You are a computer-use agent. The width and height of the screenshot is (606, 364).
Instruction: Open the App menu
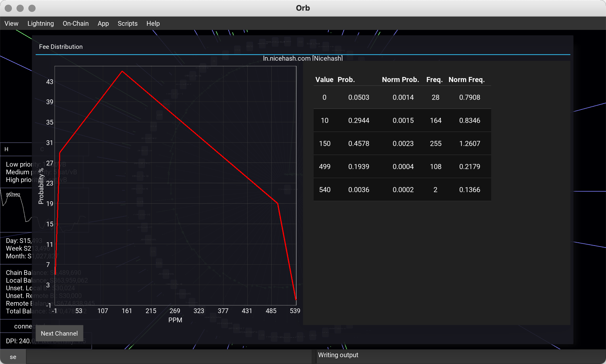point(103,23)
